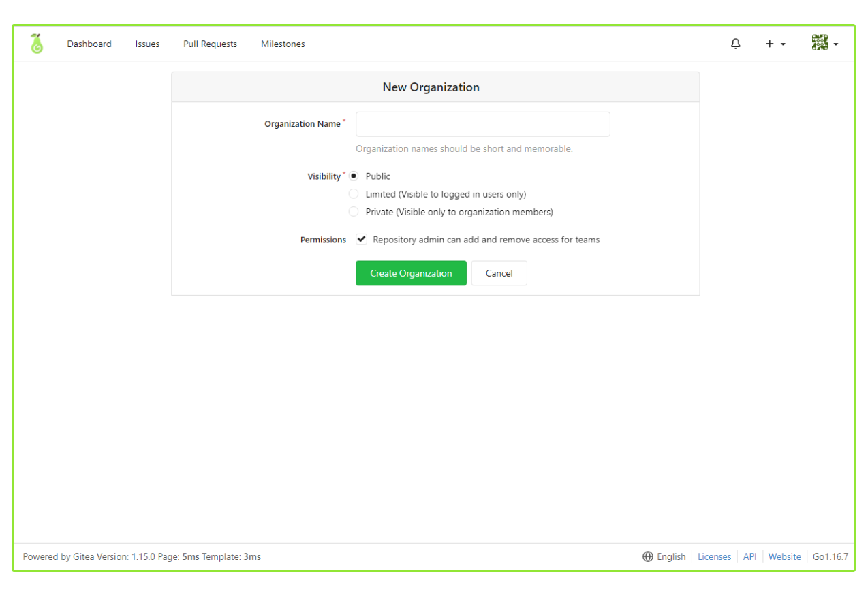This screenshot has height=596, width=868.
Task: Go to the Dashboard menu item
Action: [89, 44]
